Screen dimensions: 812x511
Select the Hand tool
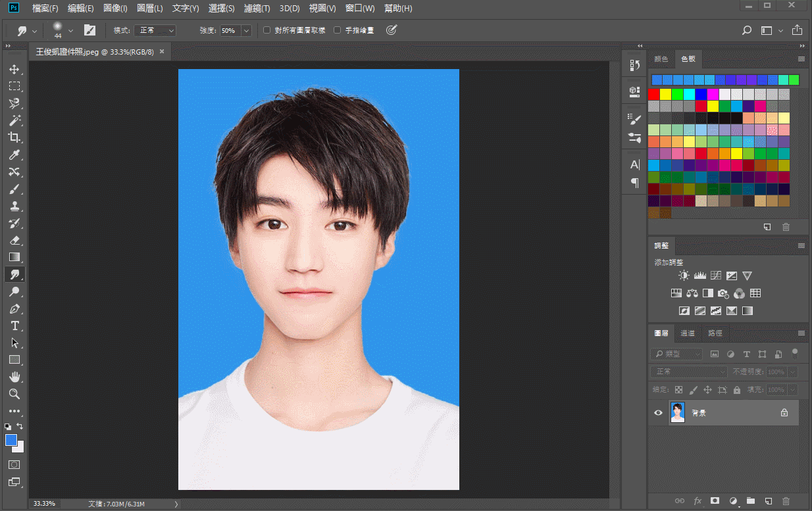tap(14, 377)
